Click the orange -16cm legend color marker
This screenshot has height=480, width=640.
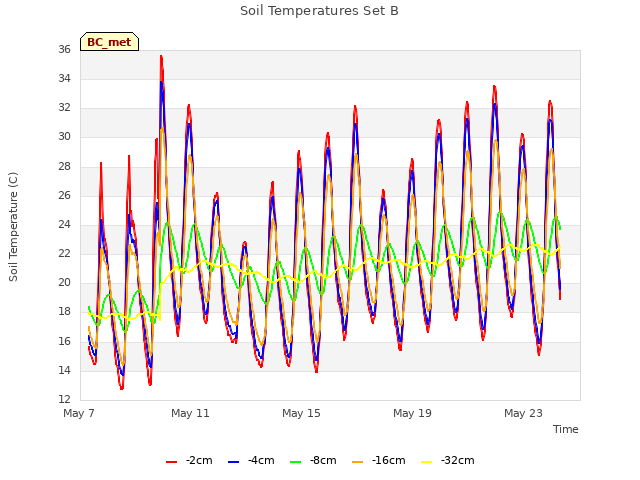click(x=358, y=462)
